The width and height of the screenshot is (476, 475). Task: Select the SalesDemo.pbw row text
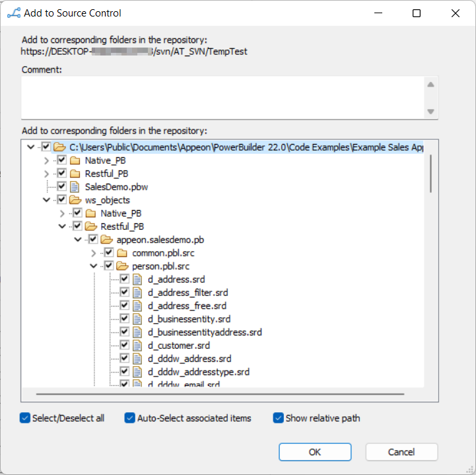116,187
